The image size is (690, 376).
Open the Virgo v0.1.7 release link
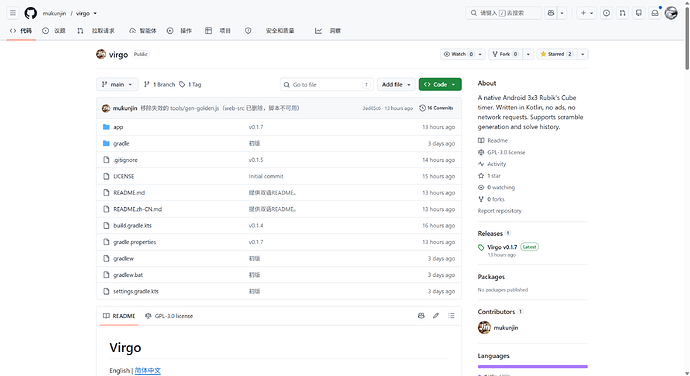coord(502,247)
